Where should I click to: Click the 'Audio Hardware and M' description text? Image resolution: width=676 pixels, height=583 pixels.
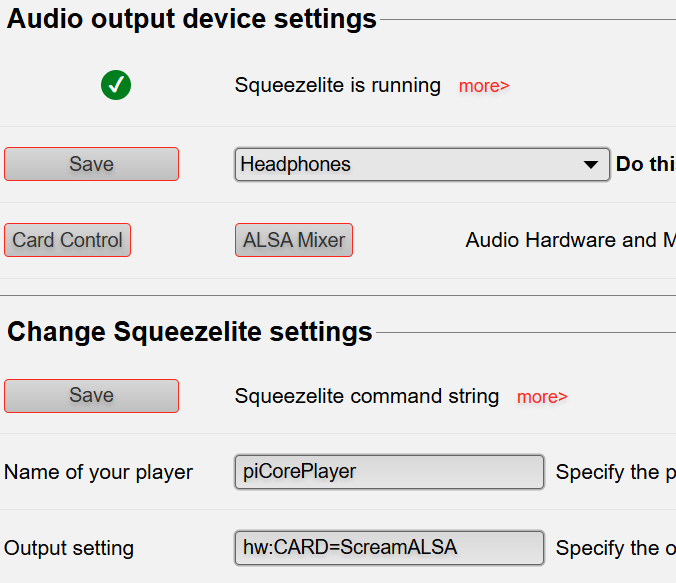(570, 240)
